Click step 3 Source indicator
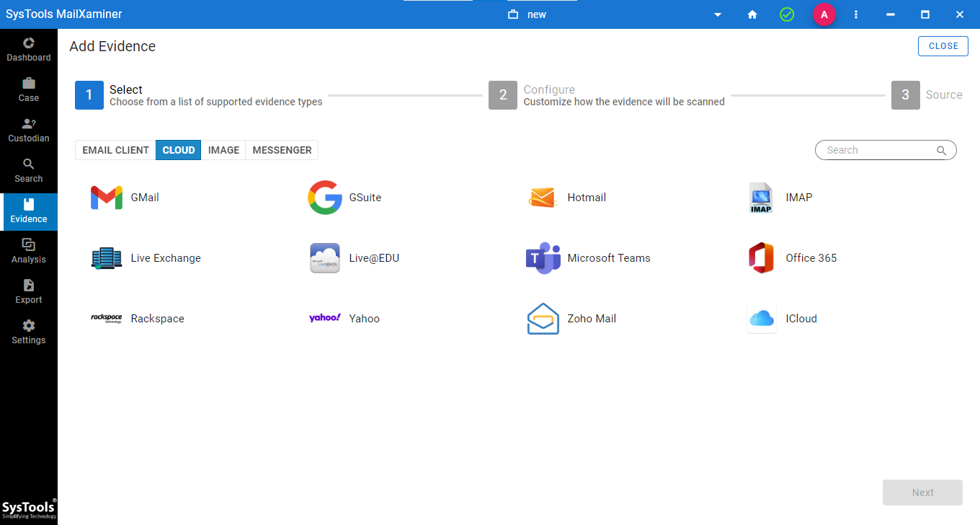980x525 pixels. pyautogui.click(x=906, y=95)
